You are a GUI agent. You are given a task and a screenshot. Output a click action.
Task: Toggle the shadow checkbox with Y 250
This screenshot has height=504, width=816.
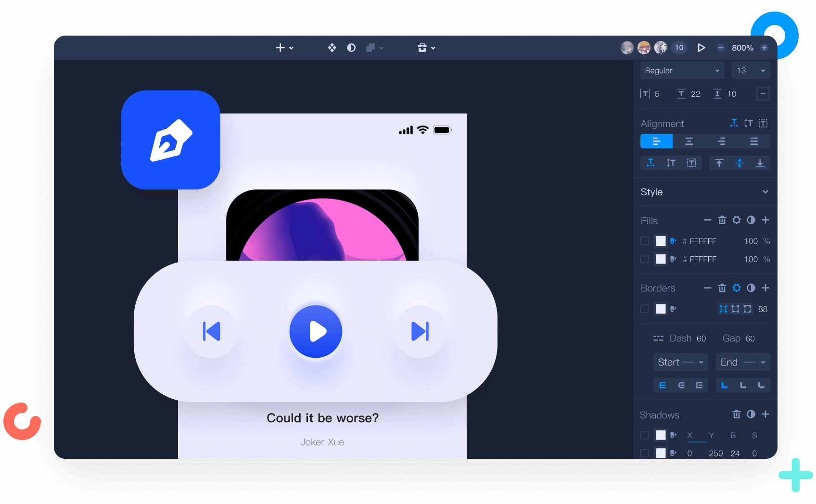click(645, 453)
